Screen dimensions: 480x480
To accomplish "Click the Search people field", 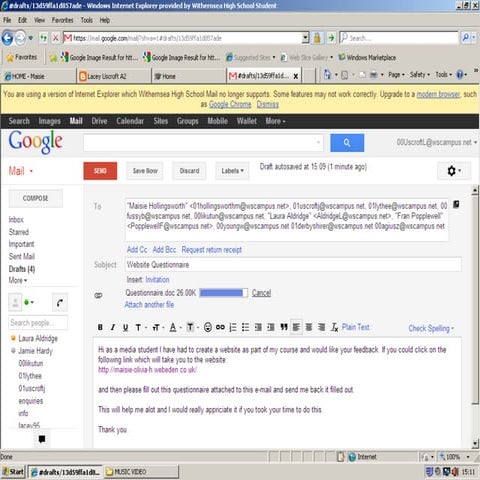I will (38, 323).
